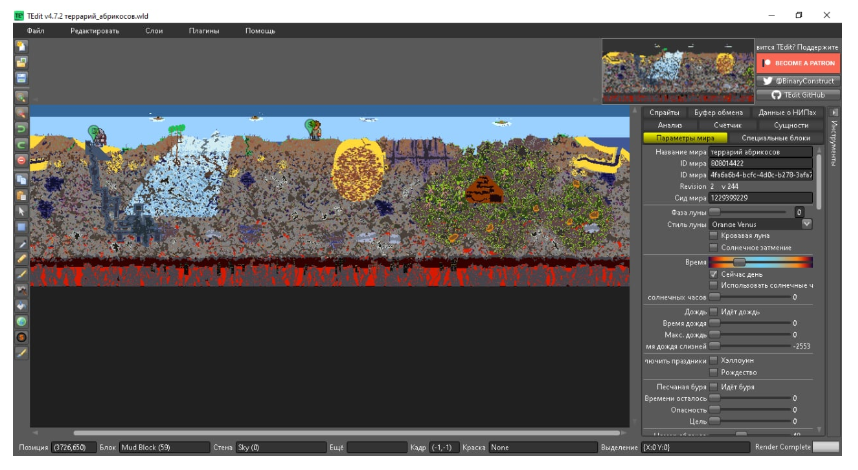
Task: Switch to the Сущности tab
Action: (x=791, y=125)
